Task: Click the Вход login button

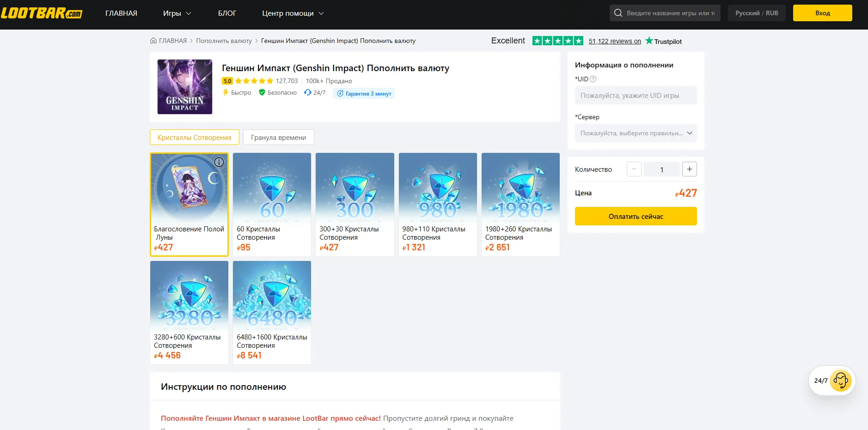Action: tap(823, 13)
